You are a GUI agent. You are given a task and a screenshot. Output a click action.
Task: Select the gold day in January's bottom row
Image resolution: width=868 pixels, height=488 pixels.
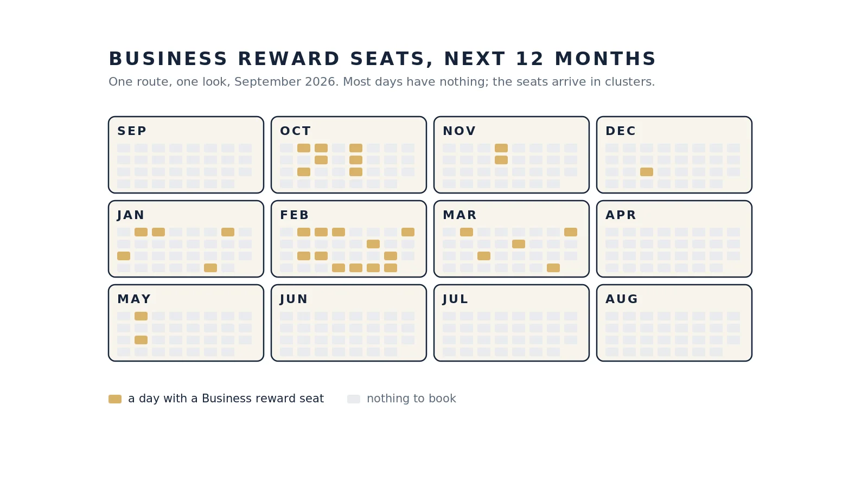coord(210,268)
